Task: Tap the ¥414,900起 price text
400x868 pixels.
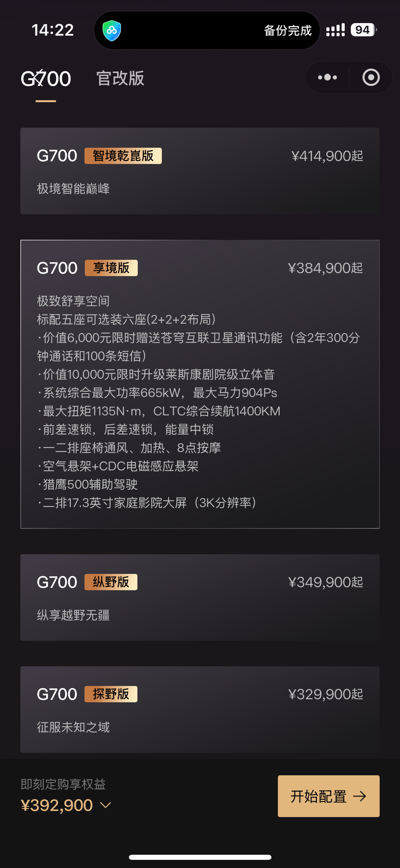Action: (327, 156)
